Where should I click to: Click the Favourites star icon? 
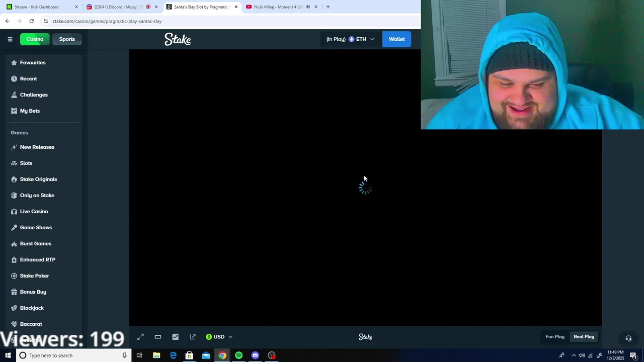coord(14,63)
